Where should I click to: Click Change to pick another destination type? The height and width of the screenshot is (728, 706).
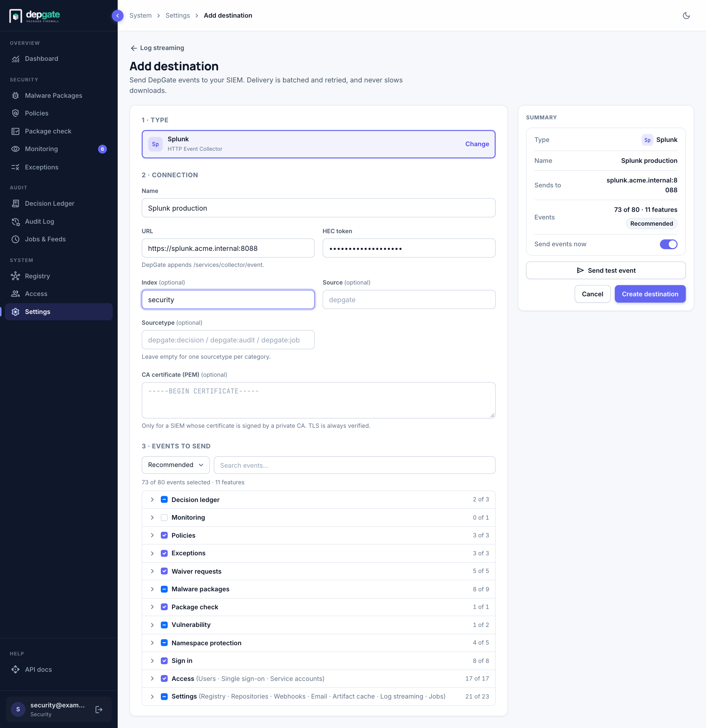tap(477, 144)
